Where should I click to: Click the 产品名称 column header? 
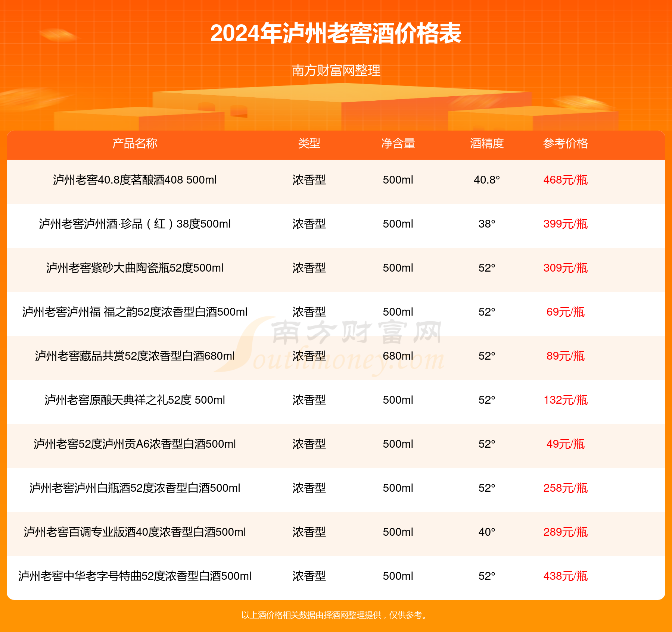click(135, 143)
